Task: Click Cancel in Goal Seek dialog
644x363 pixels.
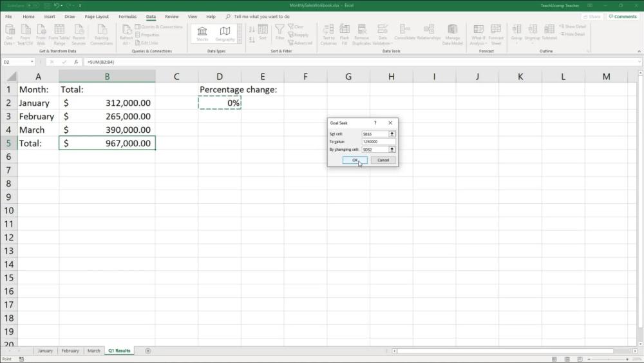Action: point(383,161)
